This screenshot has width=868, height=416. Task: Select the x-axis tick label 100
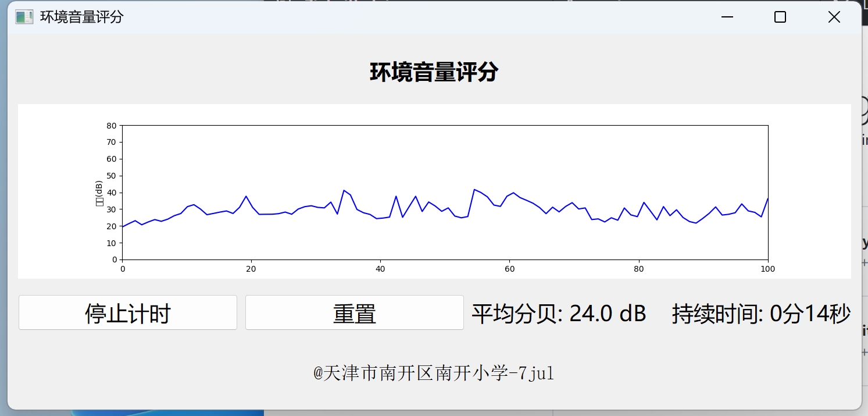pos(767,269)
